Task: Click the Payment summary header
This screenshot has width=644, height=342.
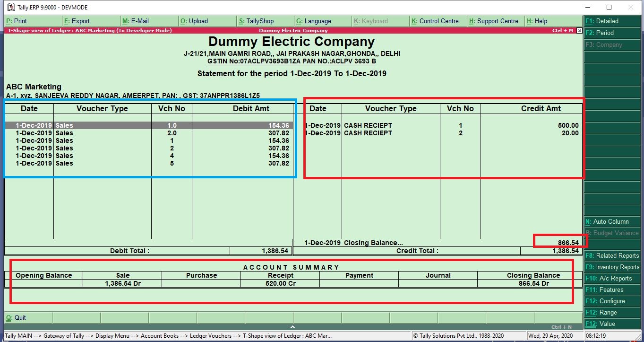Action: pos(359,275)
